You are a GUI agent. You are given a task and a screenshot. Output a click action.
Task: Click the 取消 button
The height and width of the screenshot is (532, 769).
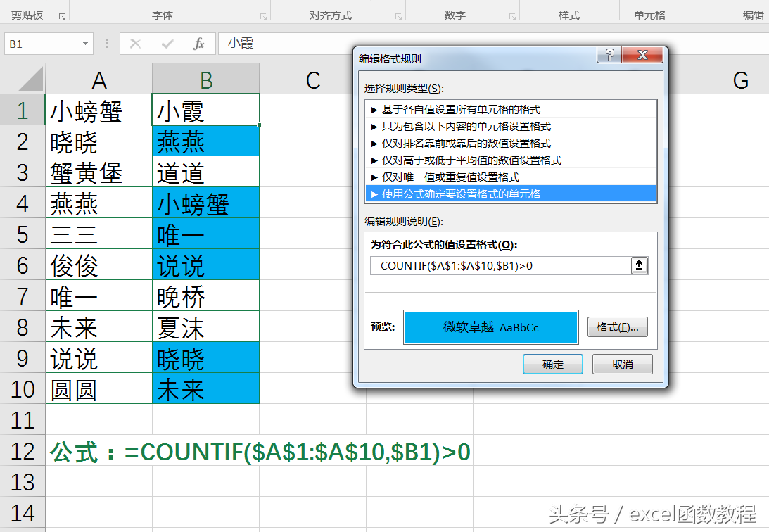(623, 365)
